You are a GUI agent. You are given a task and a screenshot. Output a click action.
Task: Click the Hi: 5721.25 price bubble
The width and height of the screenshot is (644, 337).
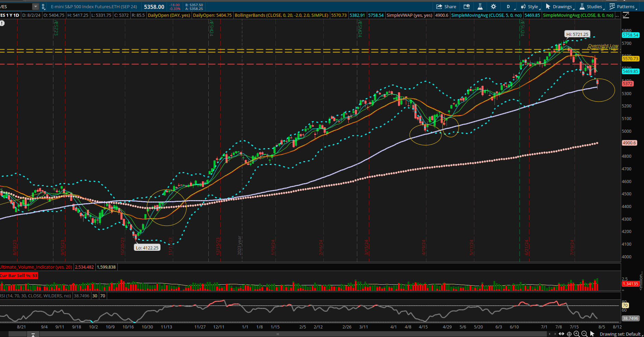[577, 34]
